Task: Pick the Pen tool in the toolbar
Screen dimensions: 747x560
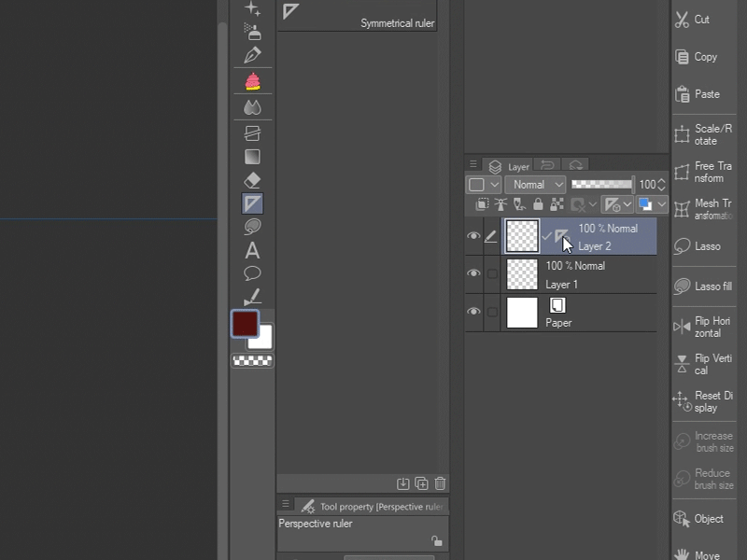Action: 252,56
